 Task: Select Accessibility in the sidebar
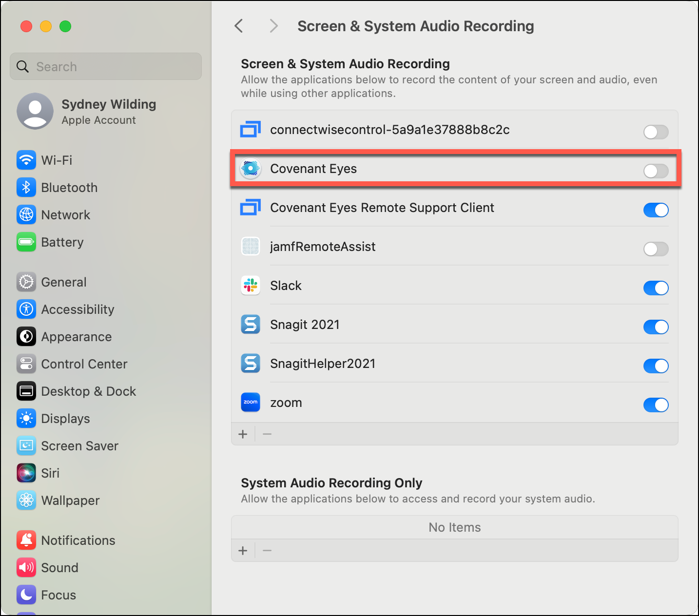point(78,309)
